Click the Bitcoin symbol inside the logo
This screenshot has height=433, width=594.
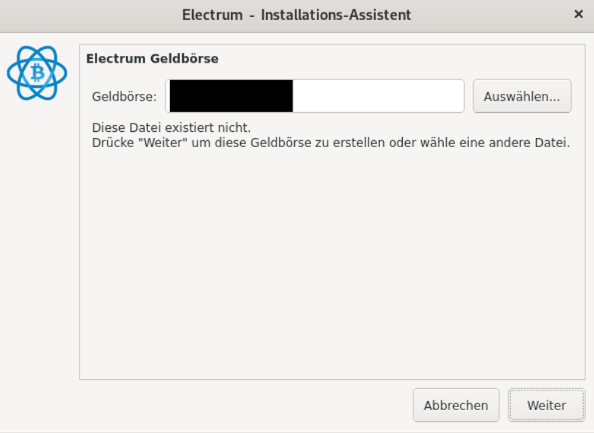(37, 73)
